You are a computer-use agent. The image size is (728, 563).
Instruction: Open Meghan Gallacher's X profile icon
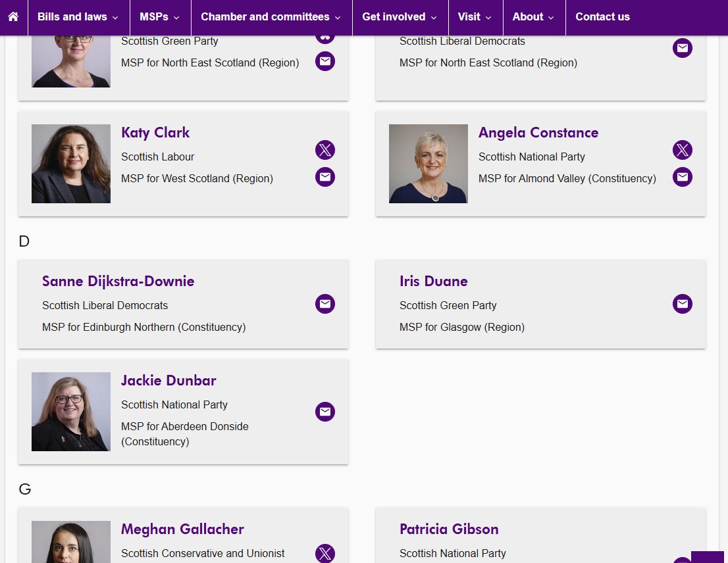point(325,553)
